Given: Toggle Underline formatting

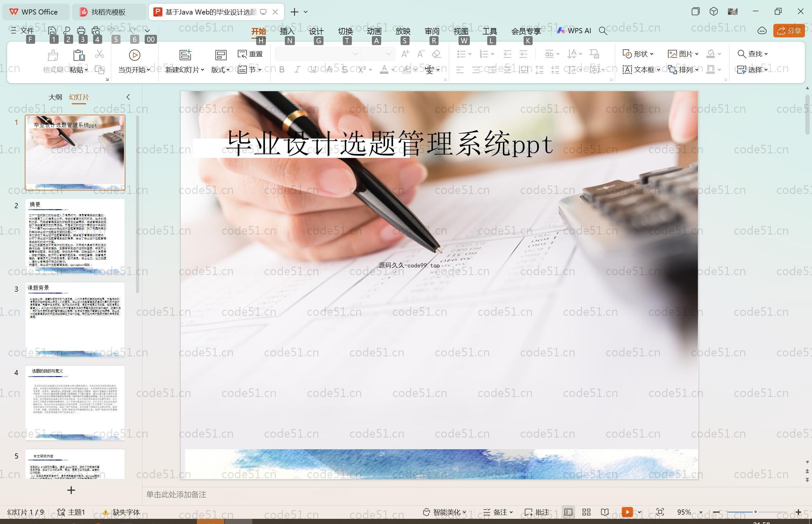Looking at the screenshot, I should [313, 70].
